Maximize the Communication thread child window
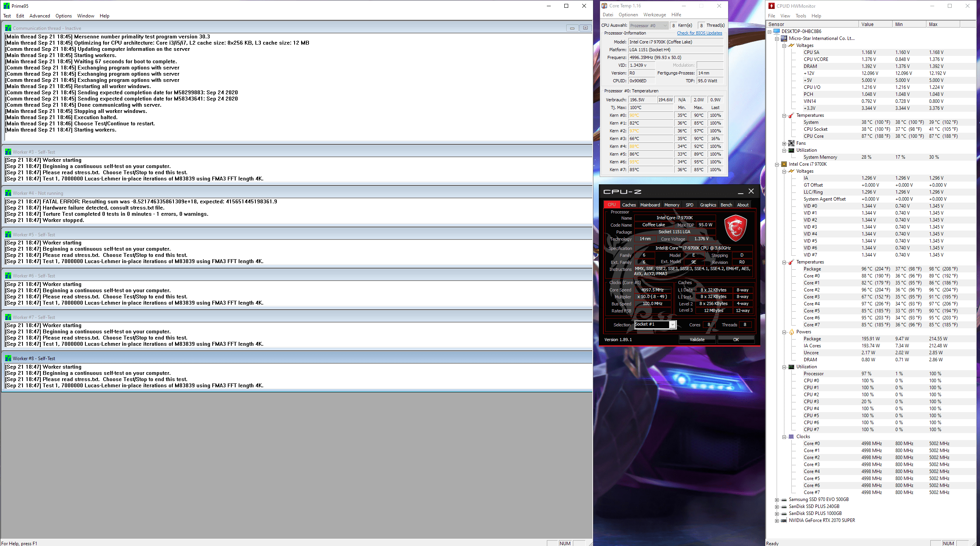Image resolution: width=980 pixels, height=546 pixels. click(x=585, y=28)
